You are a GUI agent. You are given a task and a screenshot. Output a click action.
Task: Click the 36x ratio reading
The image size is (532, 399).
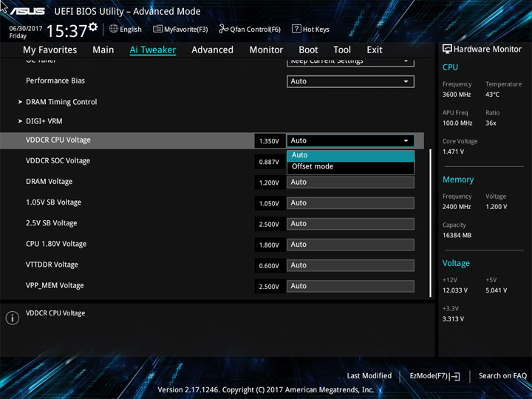491,123
